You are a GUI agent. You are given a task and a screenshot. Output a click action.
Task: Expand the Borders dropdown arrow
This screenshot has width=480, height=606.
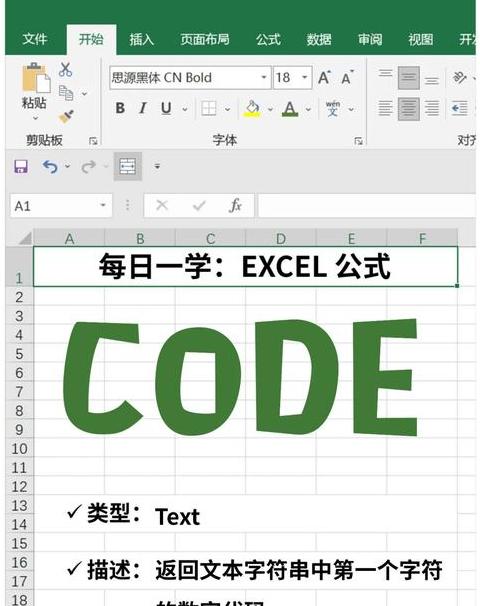227,109
